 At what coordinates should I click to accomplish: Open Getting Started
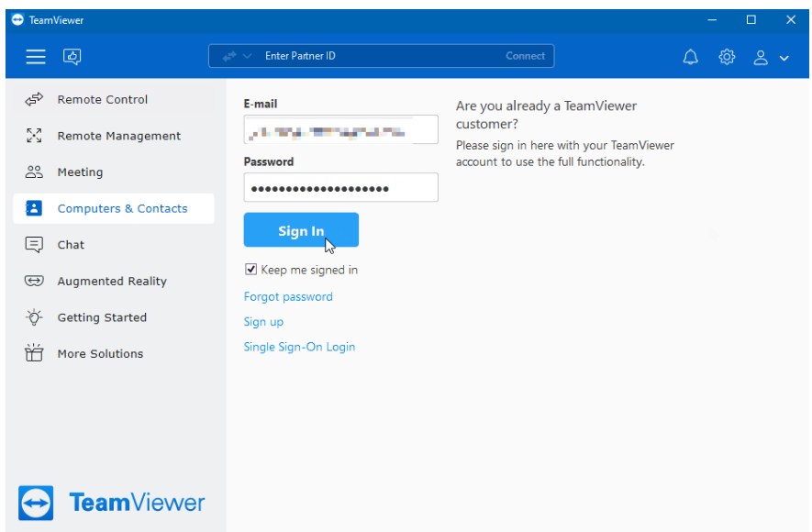point(114,317)
